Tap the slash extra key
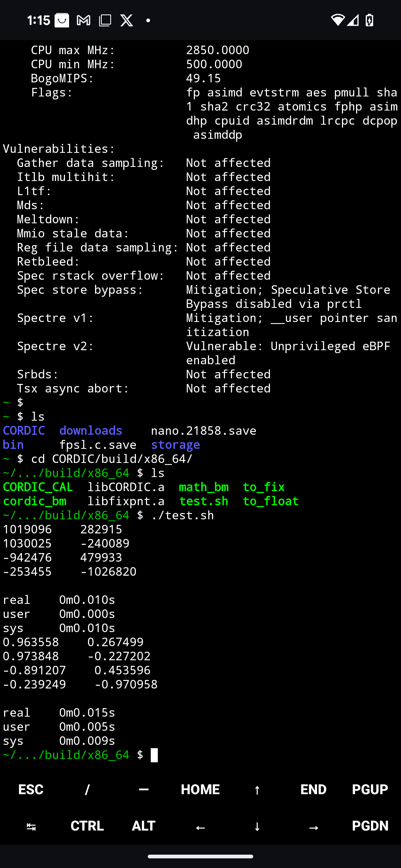 tap(87, 789)
